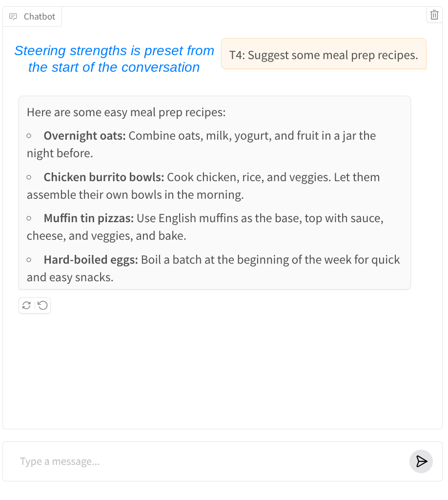Click the undo icon below the response
This screenshot has height=500, width=448.
43,305
